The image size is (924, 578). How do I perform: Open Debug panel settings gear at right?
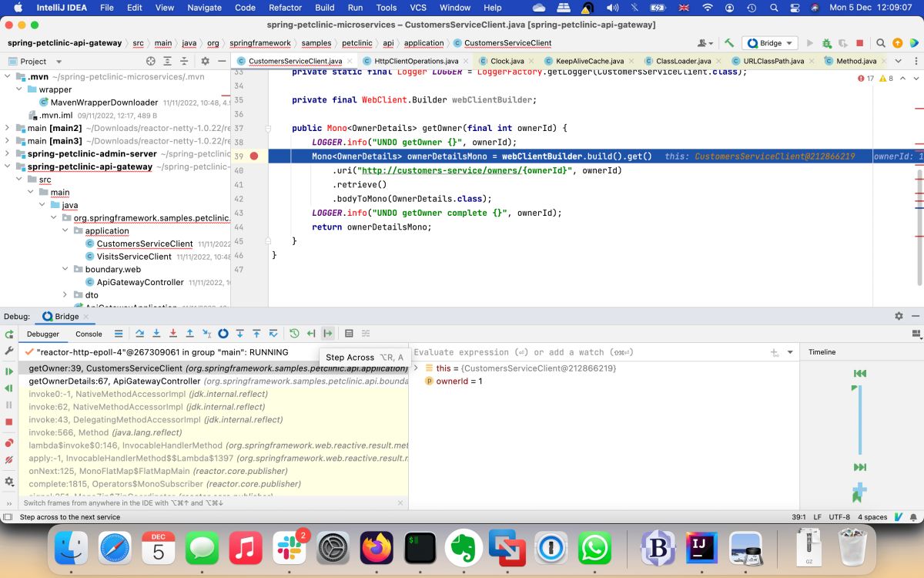click(x=899, y=316)
